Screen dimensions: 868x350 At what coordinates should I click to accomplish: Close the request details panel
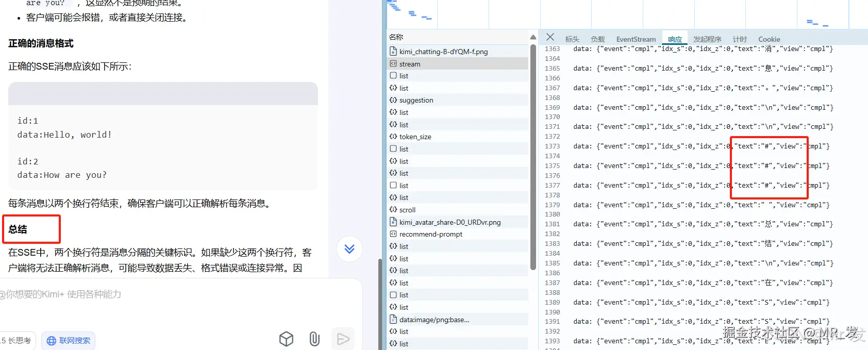tap(550, 37)
